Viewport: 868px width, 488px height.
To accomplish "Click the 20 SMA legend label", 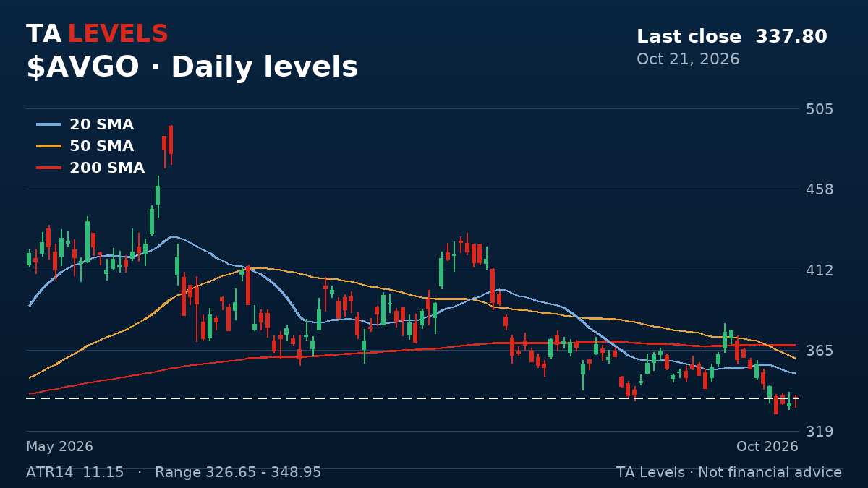I will pyautogui.click(x=101, y=125).
